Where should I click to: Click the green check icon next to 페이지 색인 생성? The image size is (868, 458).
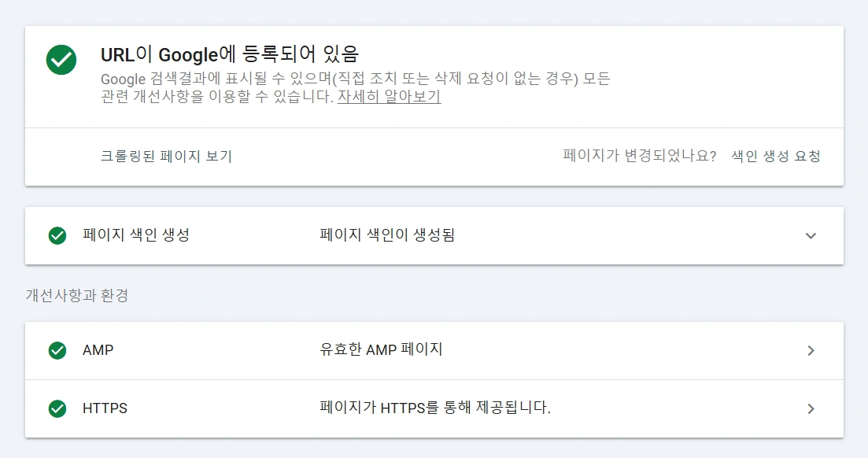(57, 235)
